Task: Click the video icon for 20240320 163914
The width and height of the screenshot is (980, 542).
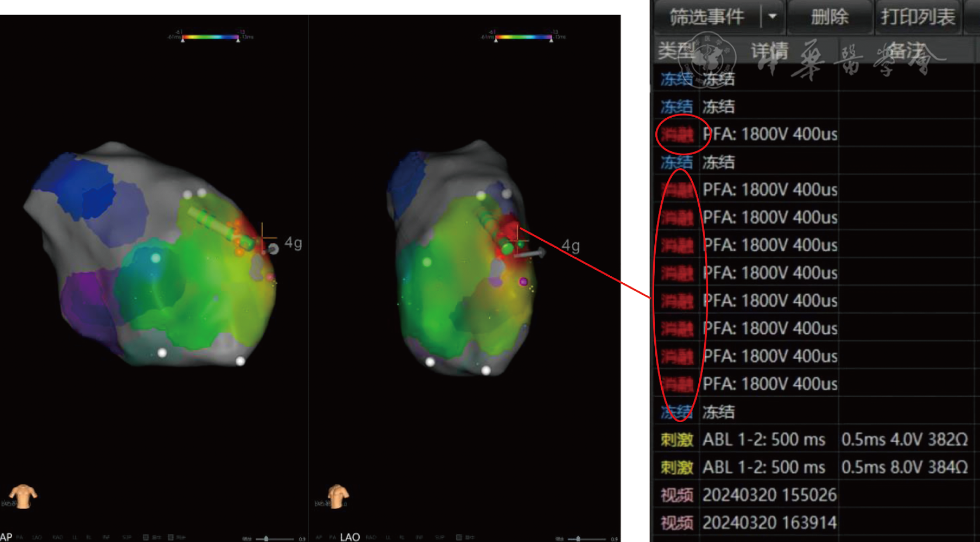Action: pyautogui.click(x=677, y=523)
